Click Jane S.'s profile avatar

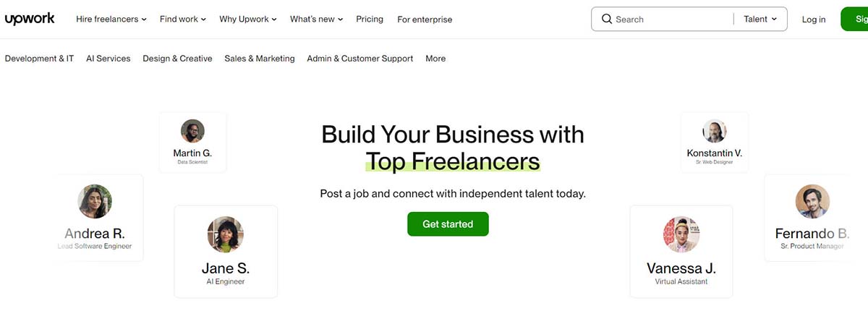[x=225, y=234]
